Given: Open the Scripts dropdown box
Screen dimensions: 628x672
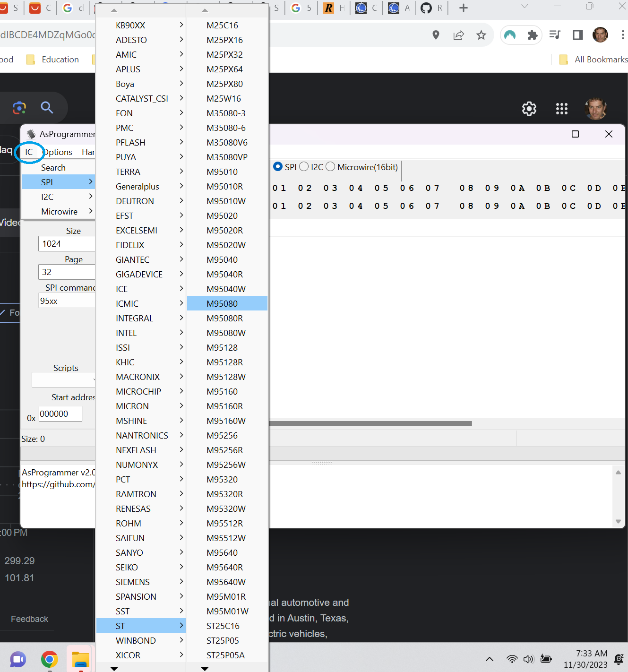Looking at the screenshot, I should point(64,379).
